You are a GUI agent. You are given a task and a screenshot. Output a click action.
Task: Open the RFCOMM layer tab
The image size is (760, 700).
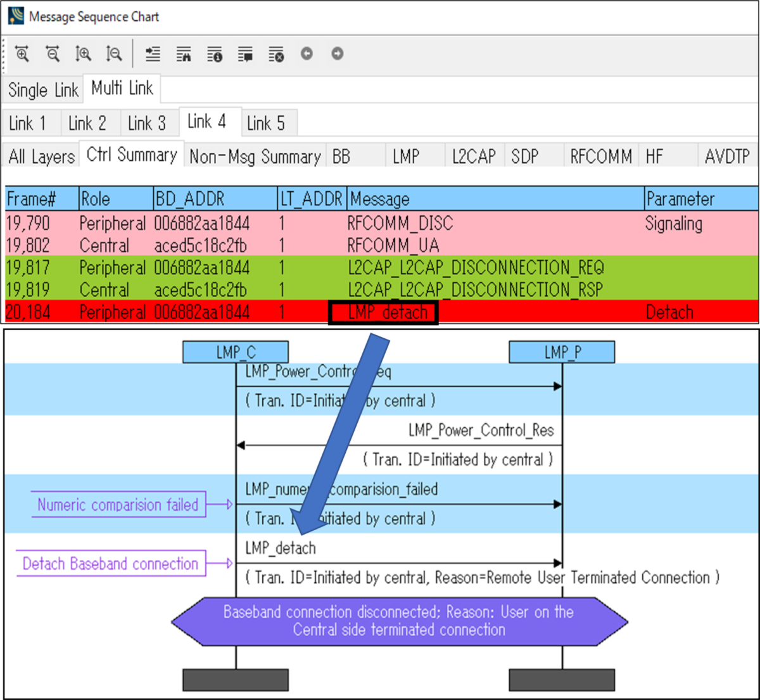[x=601, y=156]
